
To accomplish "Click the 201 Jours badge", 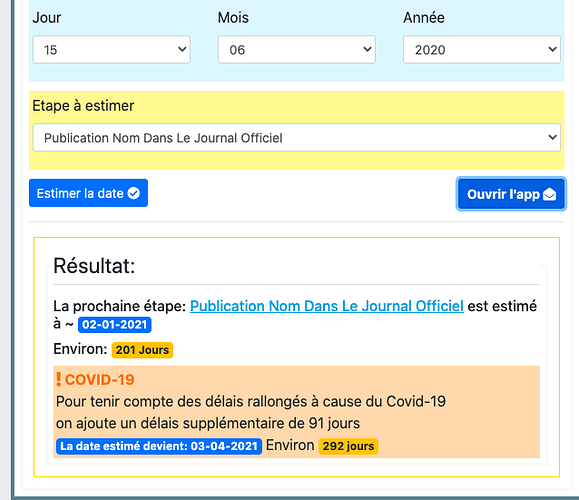I will point(142,350).
